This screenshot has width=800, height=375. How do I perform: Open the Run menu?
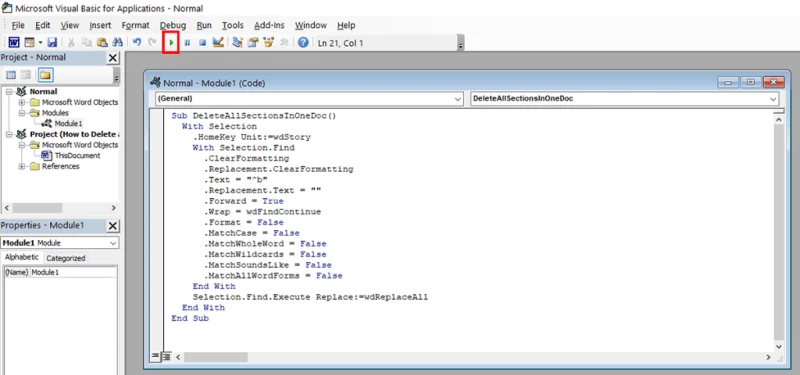pos(204,25)
